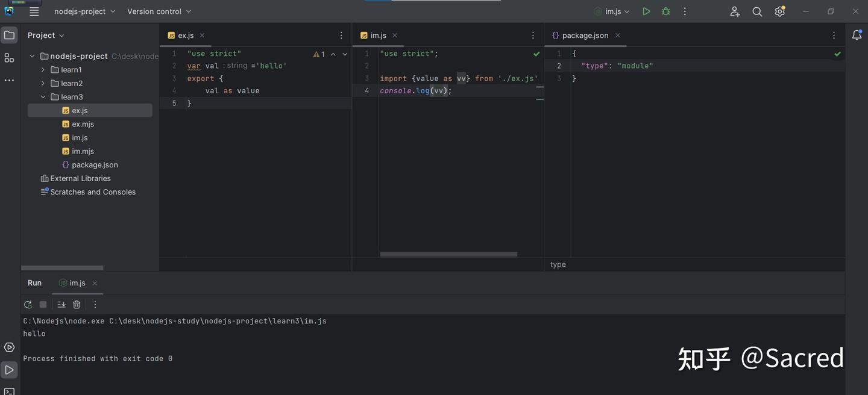Viewport: 868px width, 395px height.
Task: Open the im.js run configuration dropdown
Action: click(x=612, y=11)
